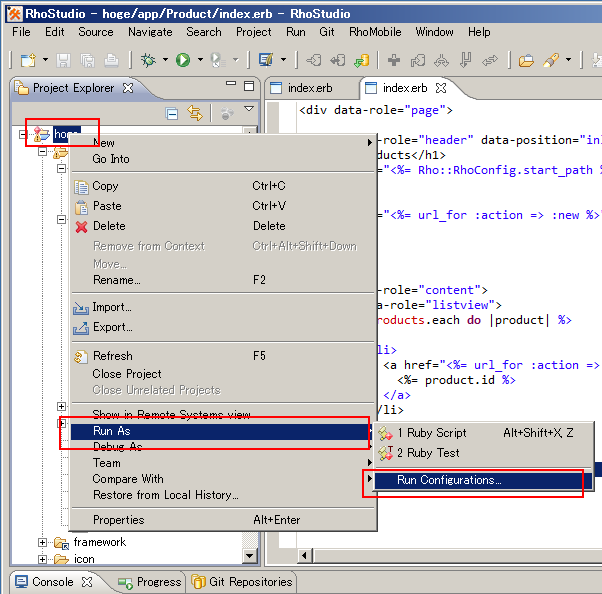Viewport: 602px width, 594px height.
Task: Minimize the Project Explorer panel
Action: [231, 83]
